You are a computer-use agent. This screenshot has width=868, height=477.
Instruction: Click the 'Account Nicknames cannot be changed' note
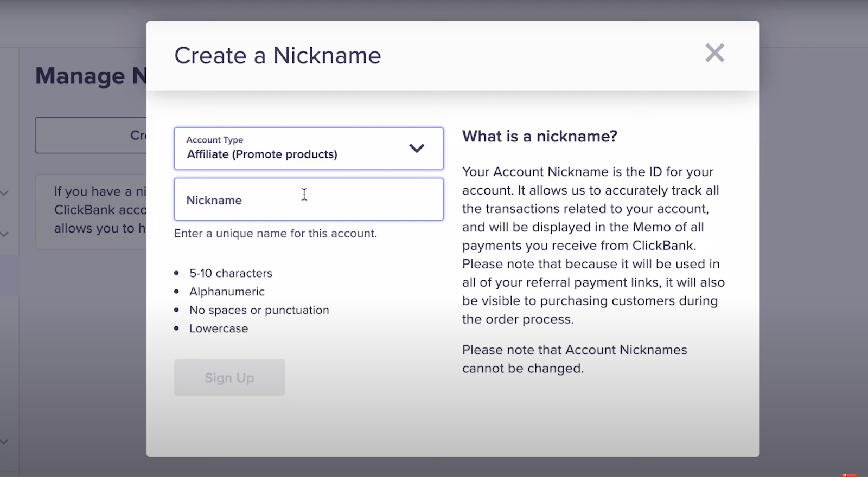click(x=574, y=359)
